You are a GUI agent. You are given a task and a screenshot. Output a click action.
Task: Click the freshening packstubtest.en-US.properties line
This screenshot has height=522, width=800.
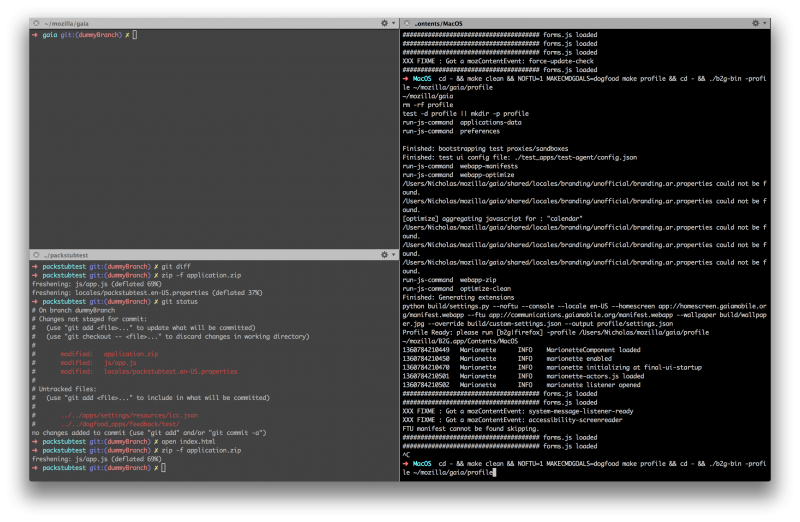[147, 292]
